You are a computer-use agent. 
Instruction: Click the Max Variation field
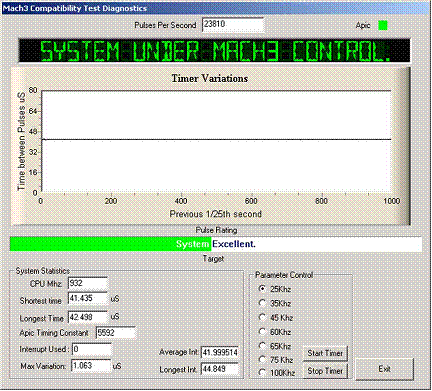click(91, 366)
